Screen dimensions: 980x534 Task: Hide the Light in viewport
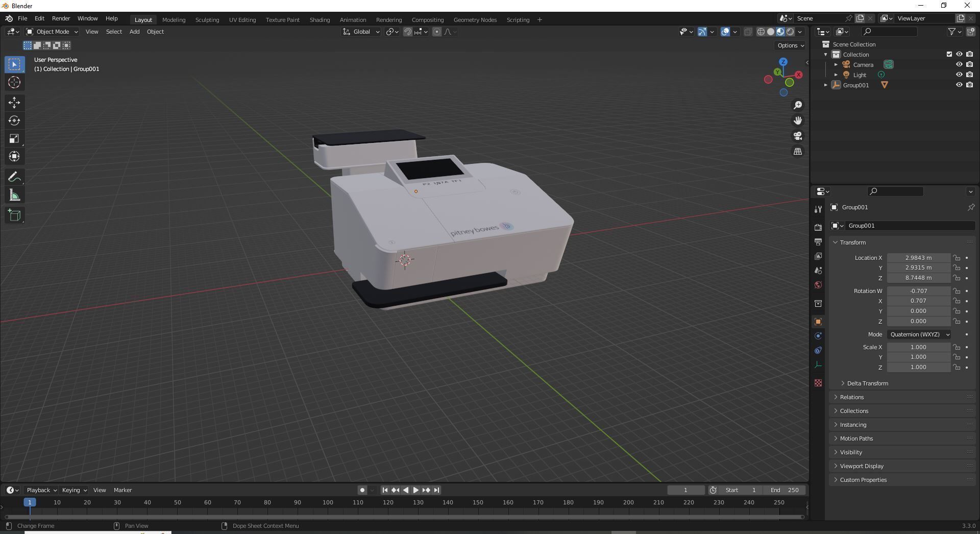click(x=959, y=75)
